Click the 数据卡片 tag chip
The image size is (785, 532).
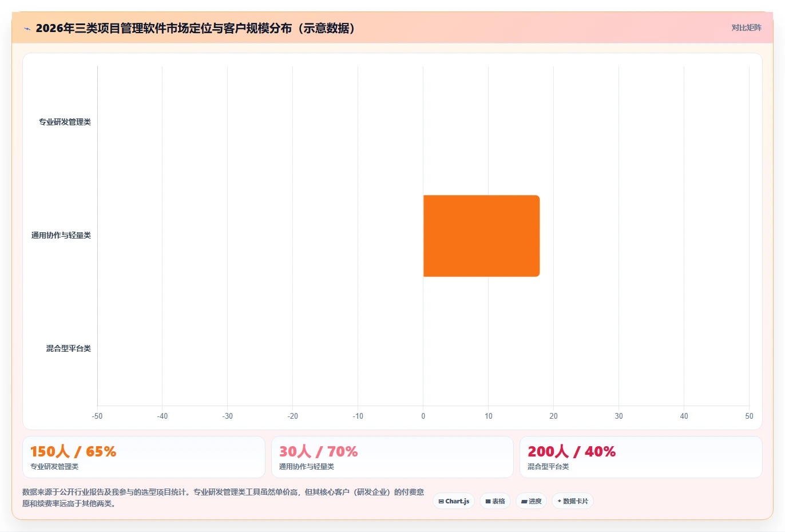573,501
